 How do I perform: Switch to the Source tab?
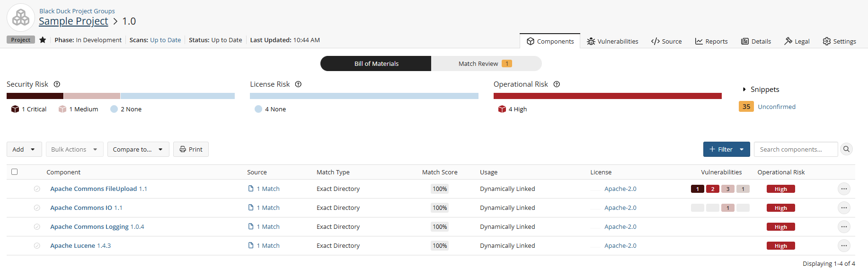(666, 41)
